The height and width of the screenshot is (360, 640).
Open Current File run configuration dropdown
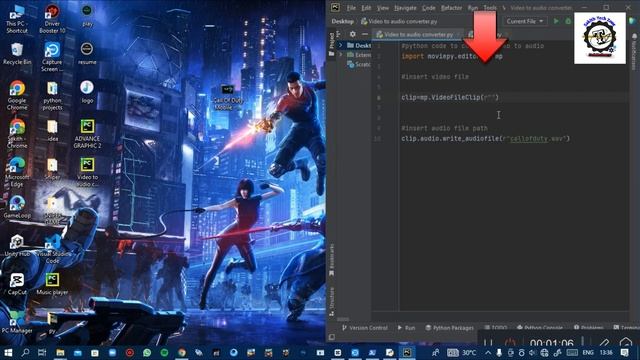524,21
